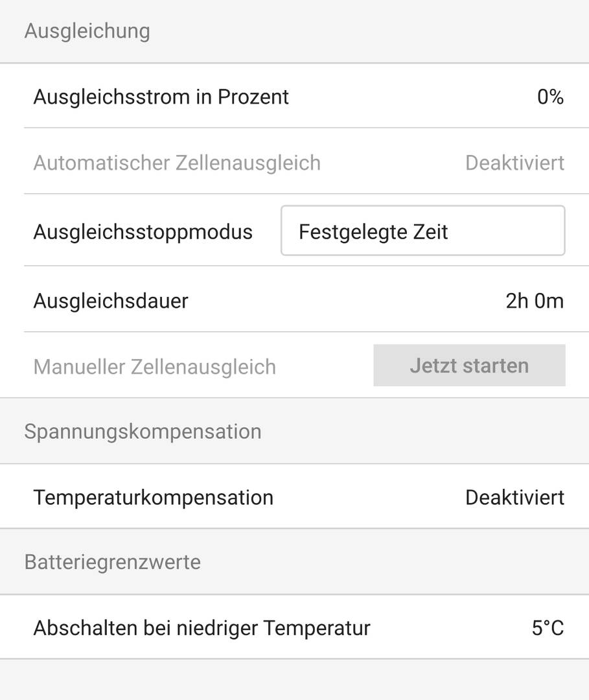Toggle Temperaturkompensation Deaktiviert value
The width and height of the screenshot is (589, 700).
coord(515,497)
